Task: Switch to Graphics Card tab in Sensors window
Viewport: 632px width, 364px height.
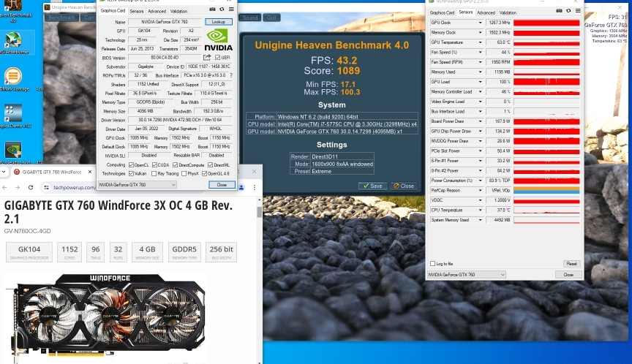Action: (442, 13)
